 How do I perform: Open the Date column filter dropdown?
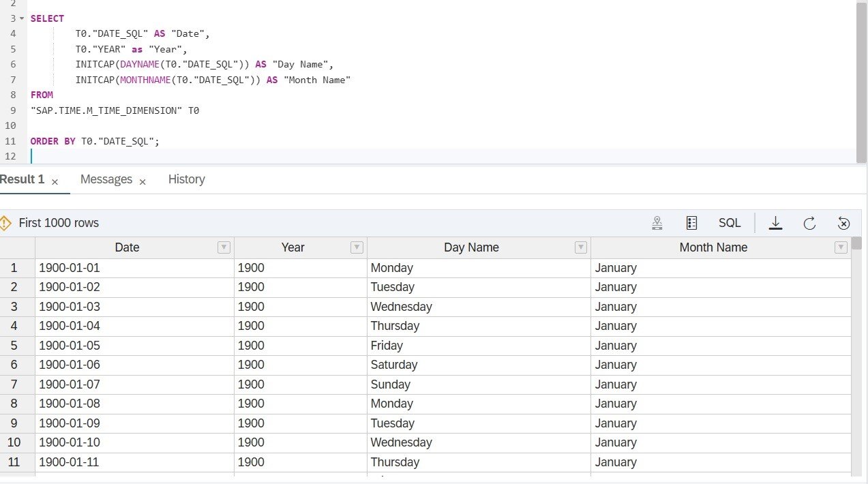pyautogui.click(x=224, y=247)
